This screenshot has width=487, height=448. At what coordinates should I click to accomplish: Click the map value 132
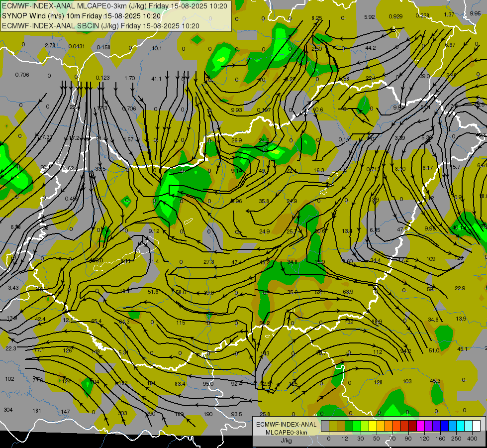(x=349, y=322)
